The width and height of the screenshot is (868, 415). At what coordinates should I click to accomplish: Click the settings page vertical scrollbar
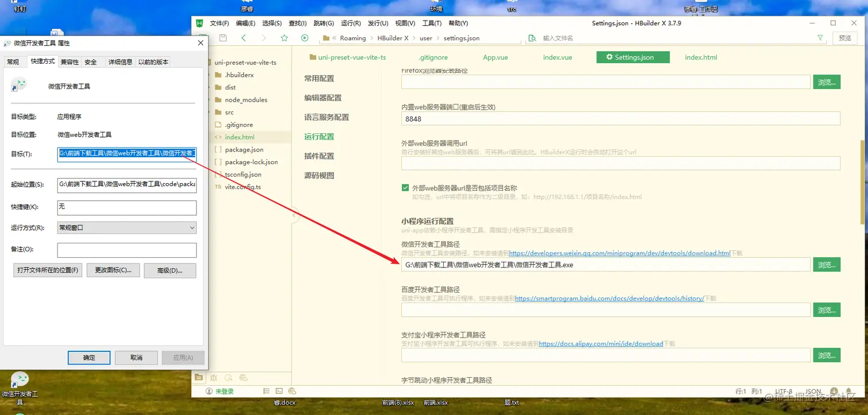point(861,182)
